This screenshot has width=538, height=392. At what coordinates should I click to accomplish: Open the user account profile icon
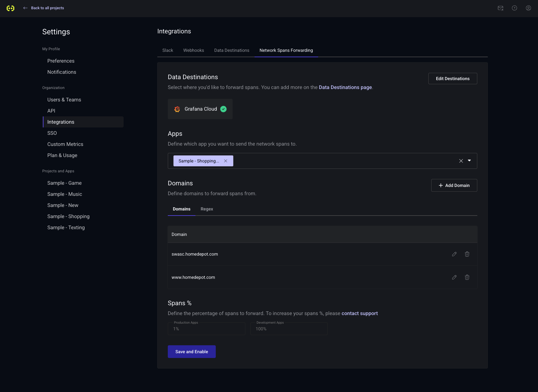(528, 8)
